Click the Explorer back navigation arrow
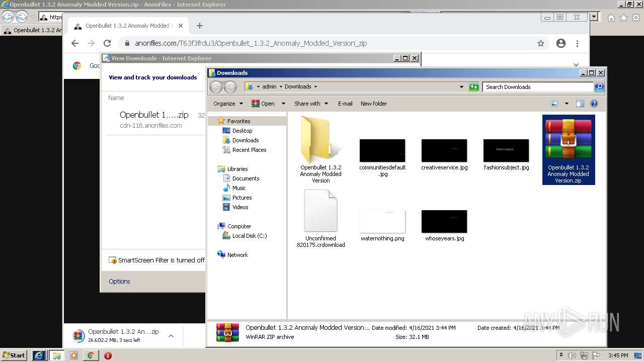644x362 pixels. click(216, 87)
